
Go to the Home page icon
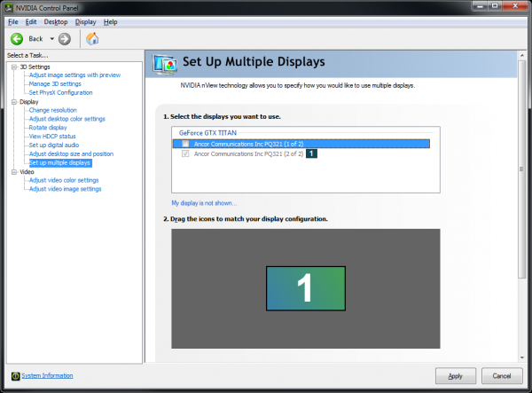(92, 39)
